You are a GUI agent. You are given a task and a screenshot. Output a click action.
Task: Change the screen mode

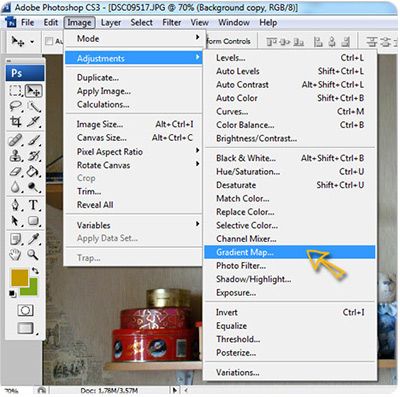point(26,328)
